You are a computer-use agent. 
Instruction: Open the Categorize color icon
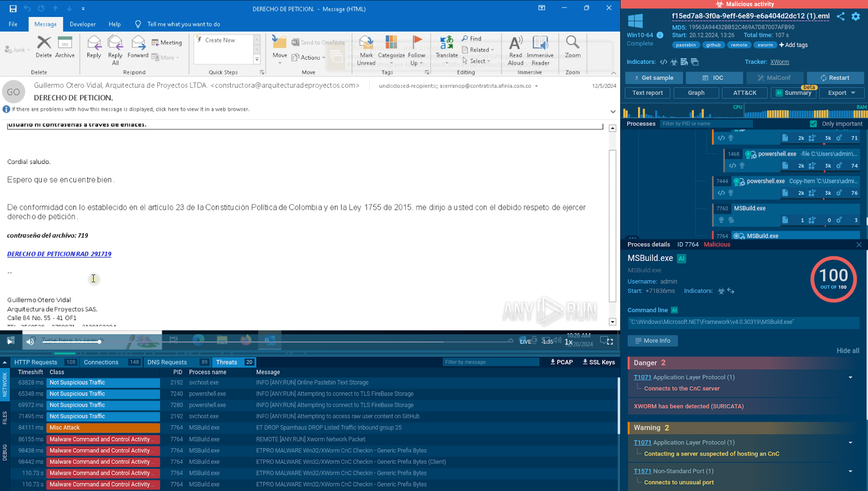coord(391,42)
